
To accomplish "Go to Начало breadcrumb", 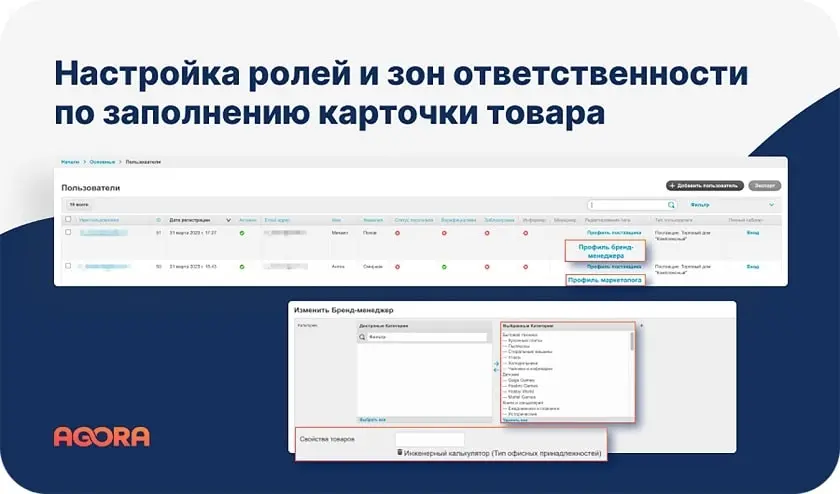I will coord(70,162).
